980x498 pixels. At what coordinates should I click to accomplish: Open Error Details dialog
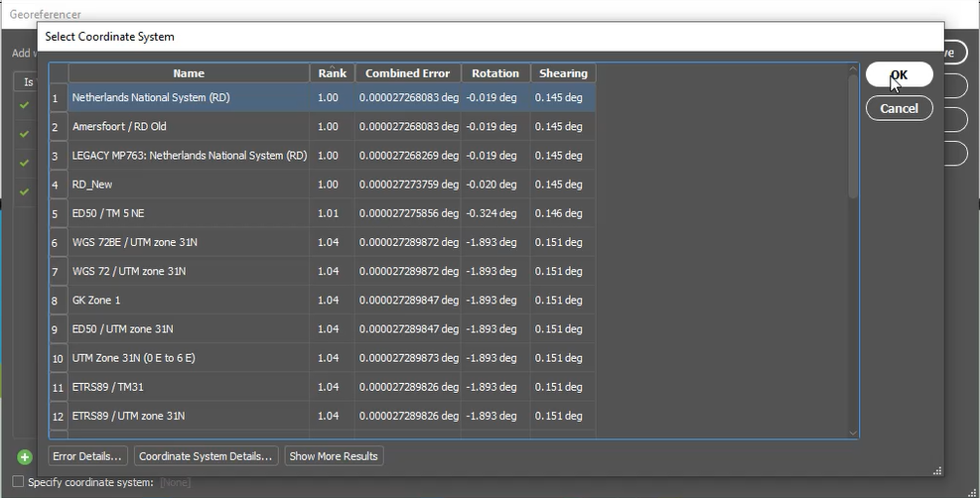[88, 456]
